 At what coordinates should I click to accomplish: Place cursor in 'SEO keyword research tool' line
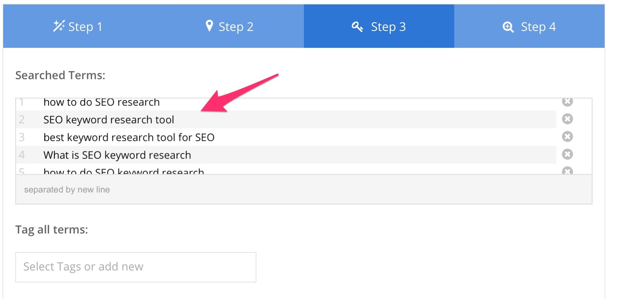click(x=109, y=120)
